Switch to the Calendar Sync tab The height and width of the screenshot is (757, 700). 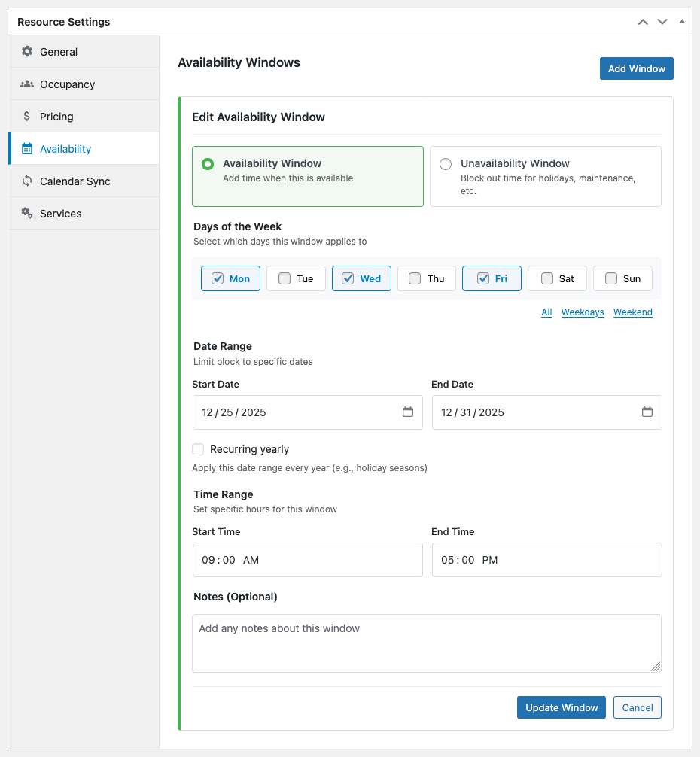[x=75, y=181]
